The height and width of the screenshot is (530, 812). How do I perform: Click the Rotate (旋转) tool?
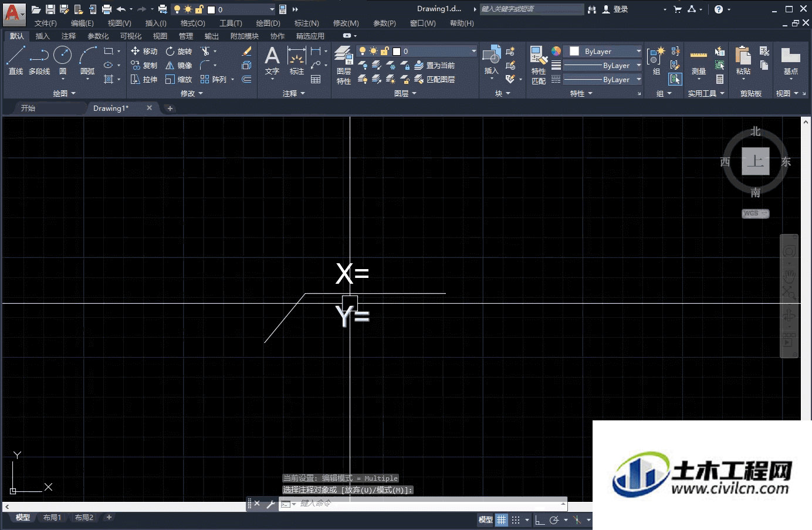tap(179, 51)
